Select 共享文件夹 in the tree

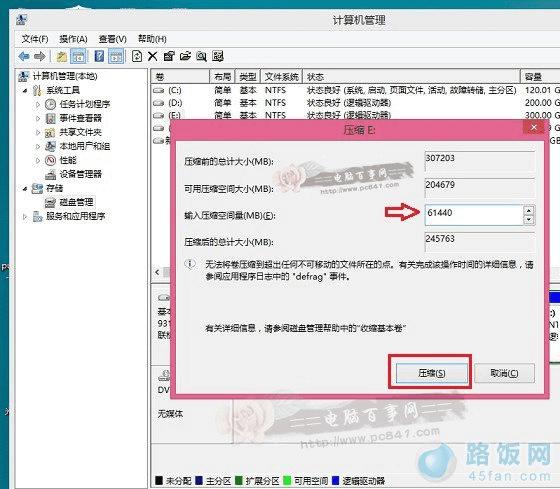click(x=80, y=132)
